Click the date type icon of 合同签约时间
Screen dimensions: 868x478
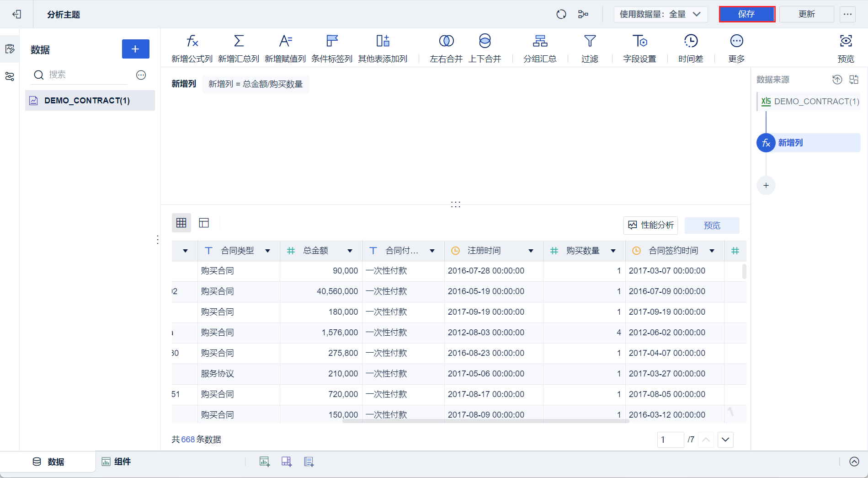(636, 251)
